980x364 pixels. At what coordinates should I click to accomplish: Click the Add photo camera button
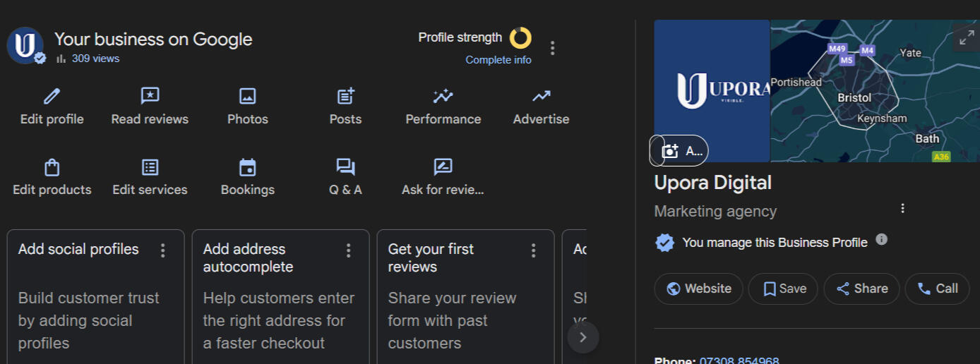[679, 151]
